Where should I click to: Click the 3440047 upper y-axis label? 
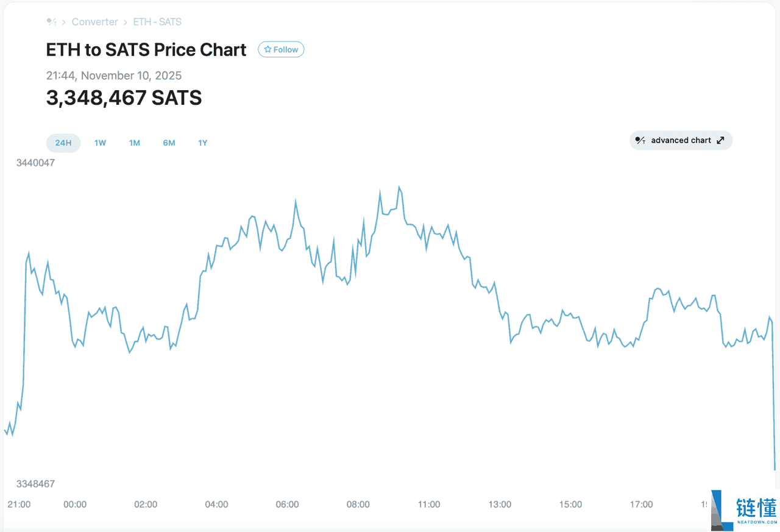pyautogui.click(x=35, y=163)
